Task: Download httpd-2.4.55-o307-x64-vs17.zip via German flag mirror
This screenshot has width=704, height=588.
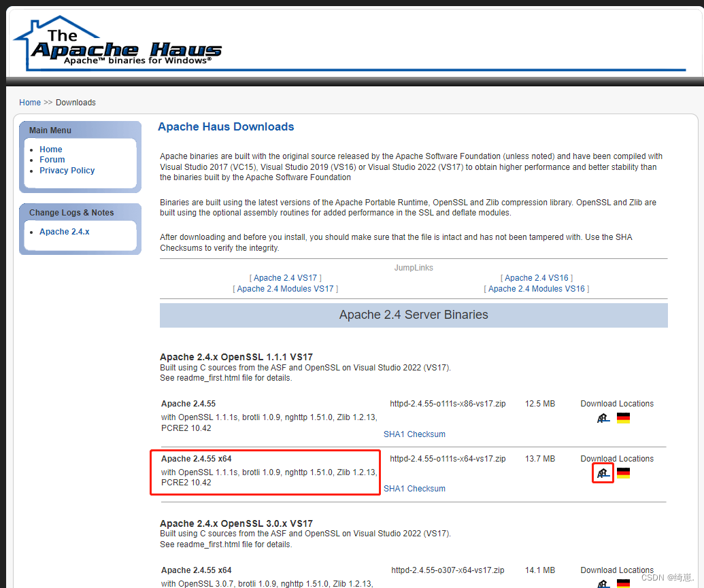Action: [623, 583]
